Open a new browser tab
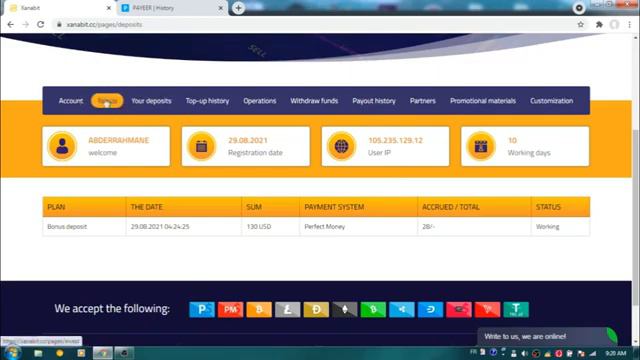The height and width of the screenshot is (360, 640). click(x=238, y=8)
